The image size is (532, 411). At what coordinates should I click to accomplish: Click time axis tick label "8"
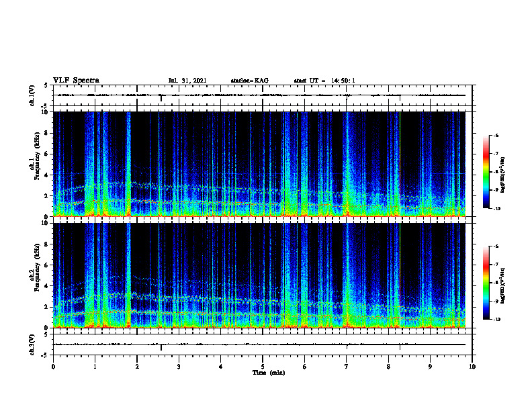388,367
